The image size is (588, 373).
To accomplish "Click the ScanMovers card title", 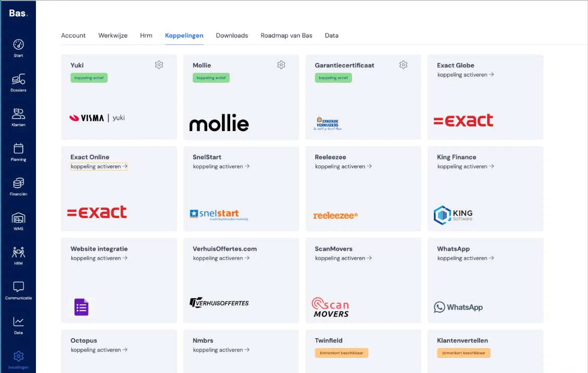I will pos(334,249).
